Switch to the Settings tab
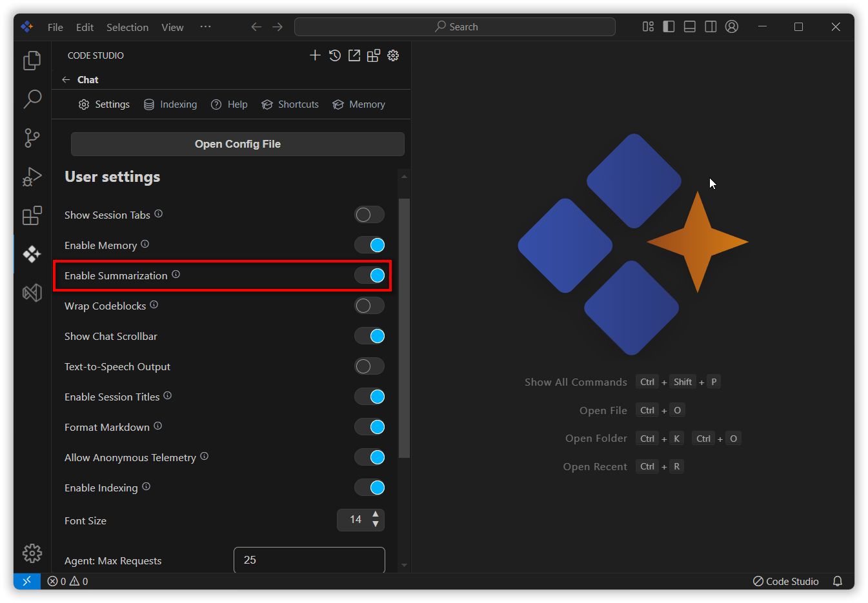The width and height of the screenshot is (868, 603). [104, 104]
